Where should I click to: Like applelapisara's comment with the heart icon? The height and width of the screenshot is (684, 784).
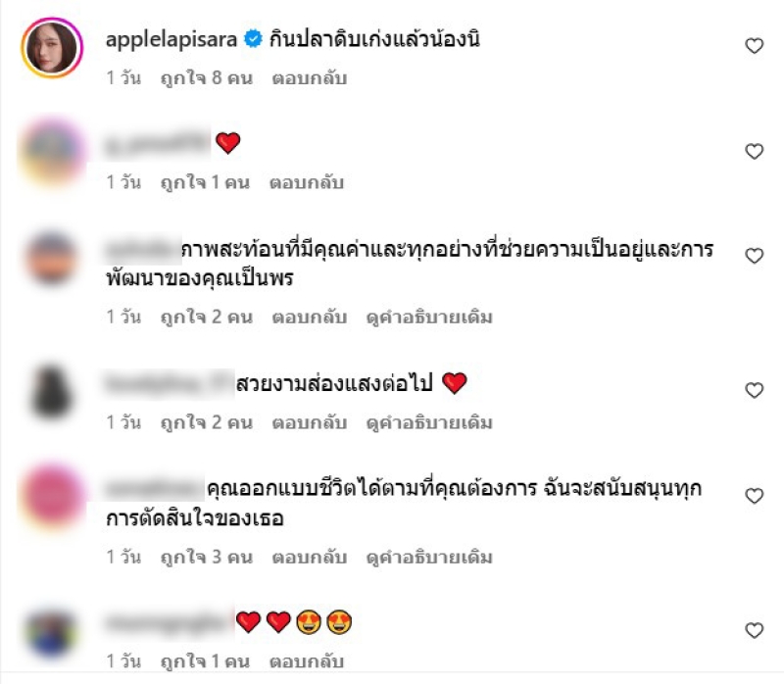[754, 46]
